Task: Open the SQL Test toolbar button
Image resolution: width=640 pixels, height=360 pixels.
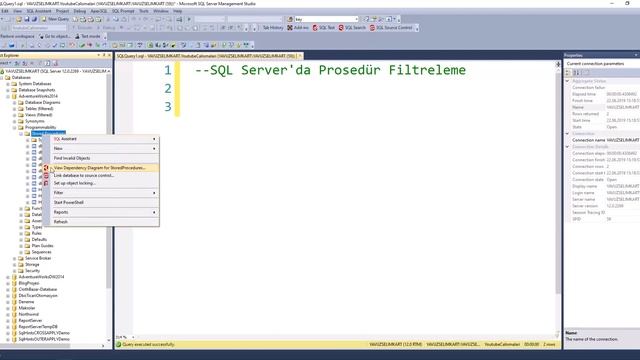Action: pyautogui.click(x=324, y=28)
